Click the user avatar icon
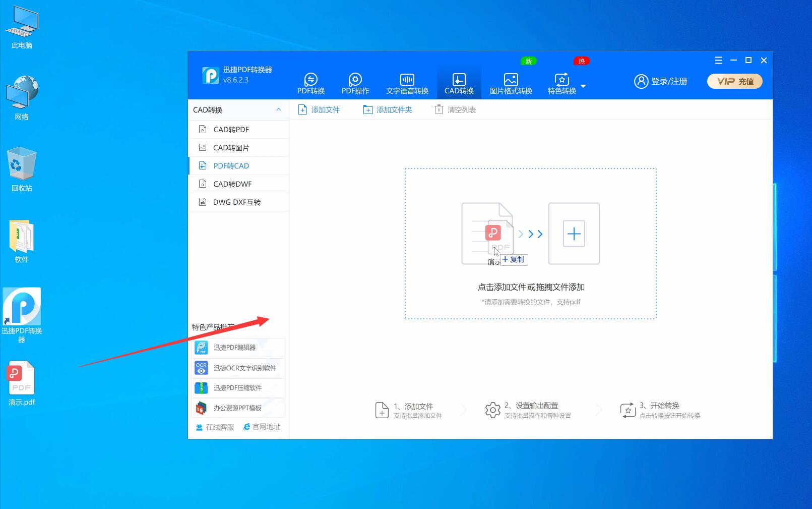The image size is (812, 509). (641, 81)
